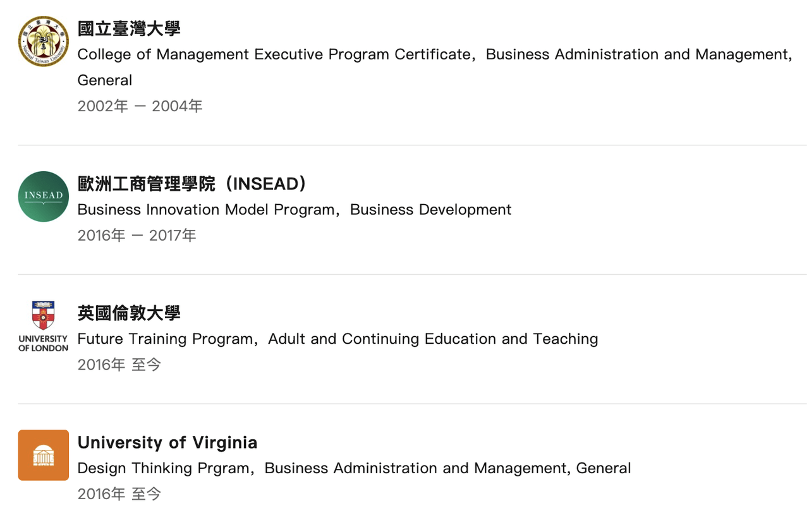Click the Business Development field of study text

(430, 210)
